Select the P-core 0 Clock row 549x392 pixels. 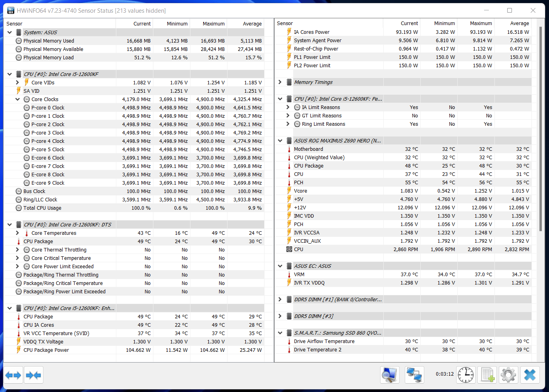pyautogui.click(x=134, y=107)
